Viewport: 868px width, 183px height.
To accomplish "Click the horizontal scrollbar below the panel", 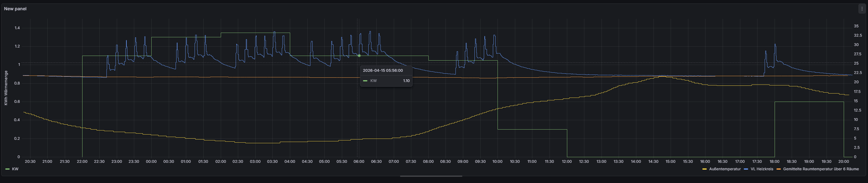I will pos(431,176).
